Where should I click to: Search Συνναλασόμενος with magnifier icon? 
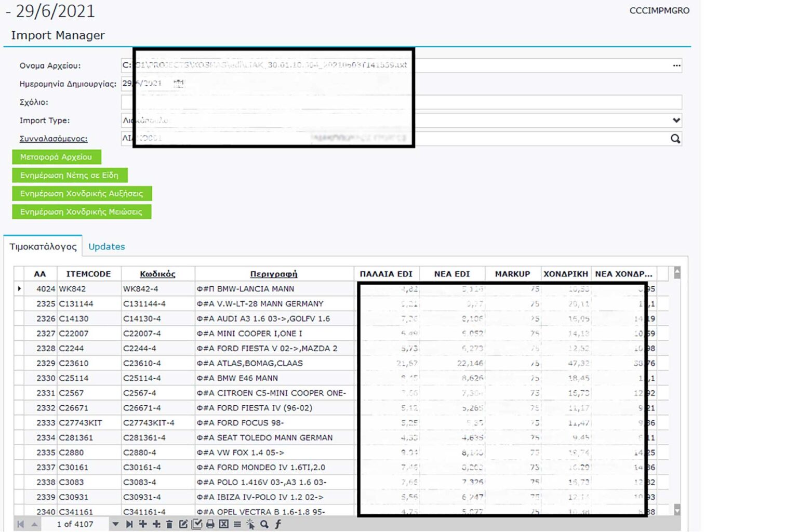click(675, 139)
